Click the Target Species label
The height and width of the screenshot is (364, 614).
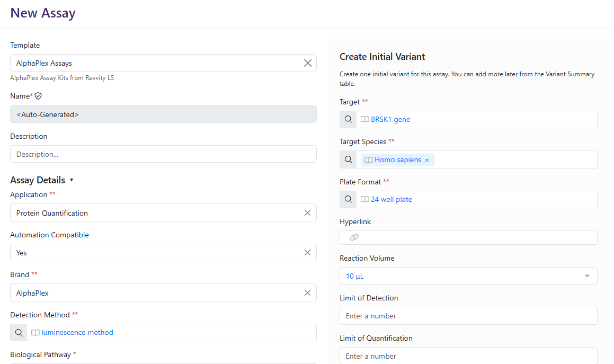362,141
